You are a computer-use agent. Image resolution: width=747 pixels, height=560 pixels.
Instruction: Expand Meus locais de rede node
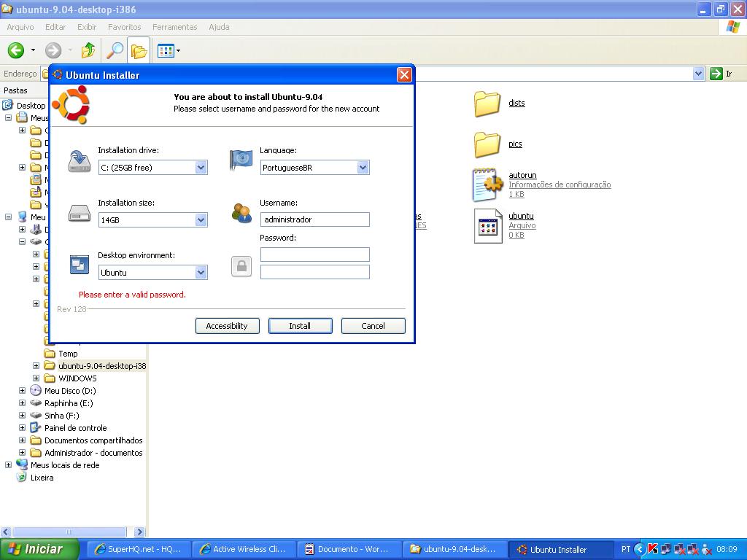click(9, 464)
